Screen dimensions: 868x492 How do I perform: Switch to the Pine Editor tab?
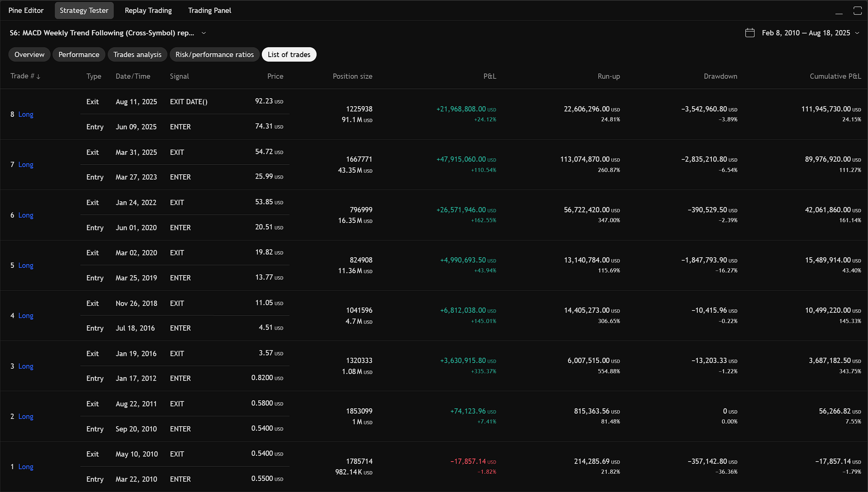pyautogui.click(x=26, y=10)
